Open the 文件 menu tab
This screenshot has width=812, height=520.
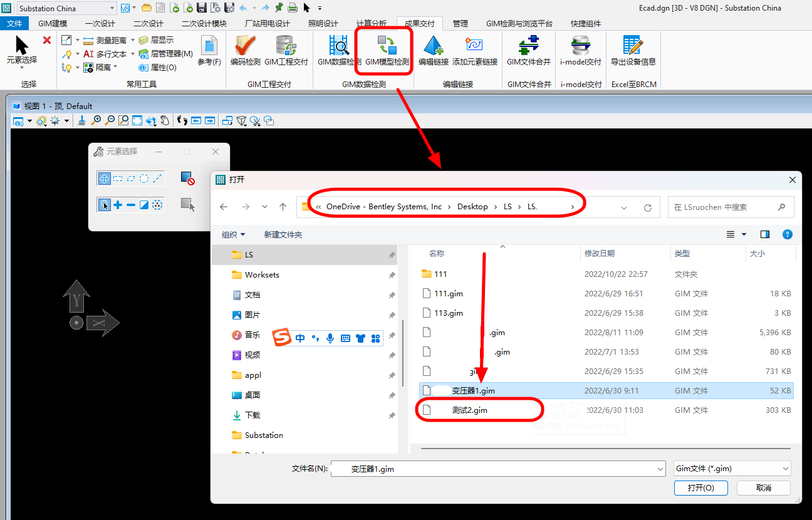coord(14,24)
